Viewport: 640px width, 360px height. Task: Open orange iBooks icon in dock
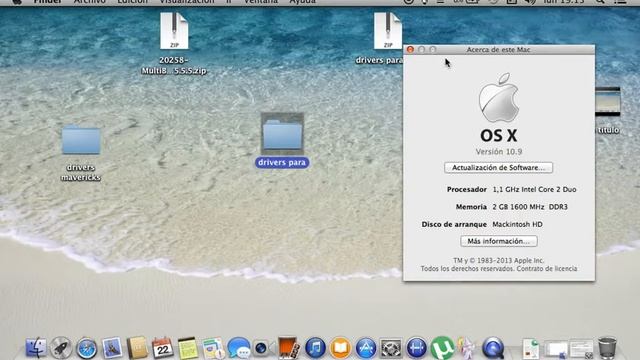[x=340, y=348]
